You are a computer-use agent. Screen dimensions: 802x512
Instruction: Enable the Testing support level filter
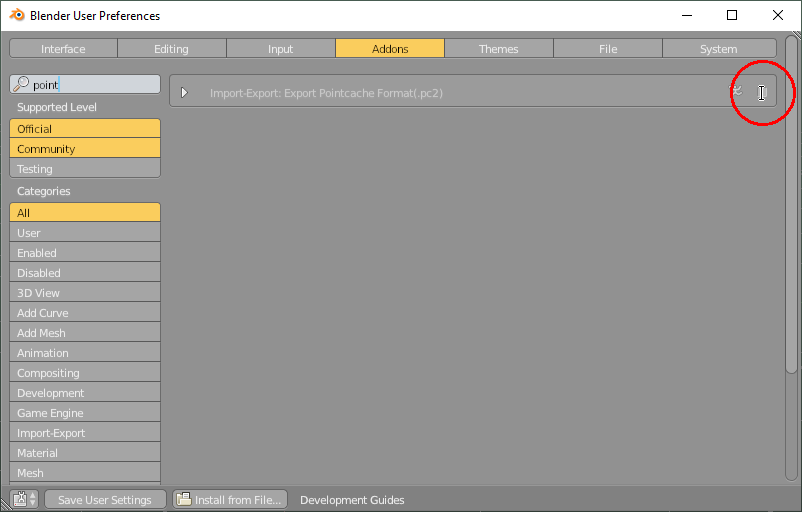pos(85,168)
